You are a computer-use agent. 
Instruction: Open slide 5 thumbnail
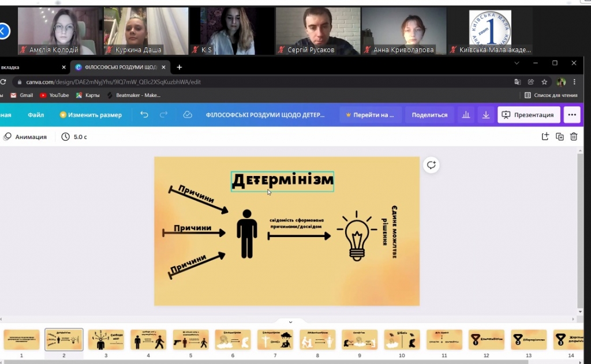[190, 340]
